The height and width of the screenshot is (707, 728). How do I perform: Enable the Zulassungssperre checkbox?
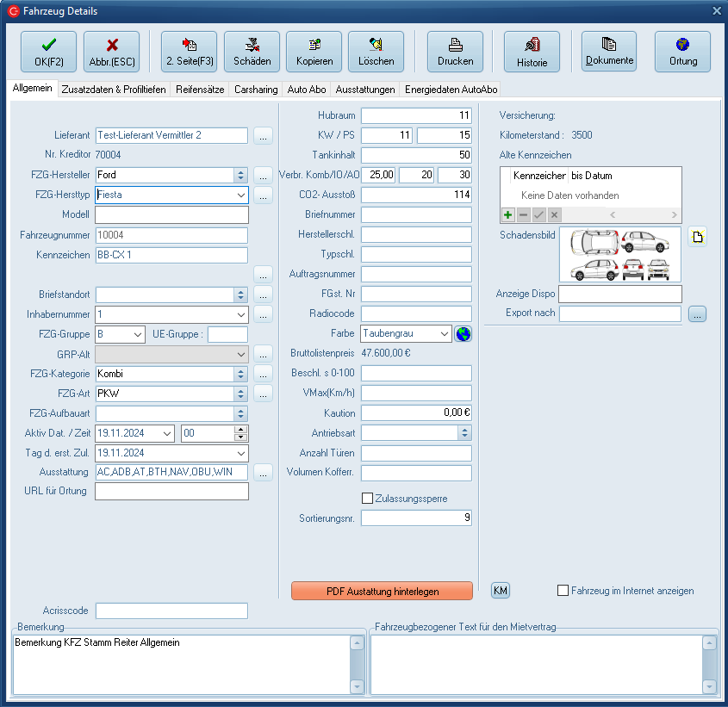click(x=368, y=499)
